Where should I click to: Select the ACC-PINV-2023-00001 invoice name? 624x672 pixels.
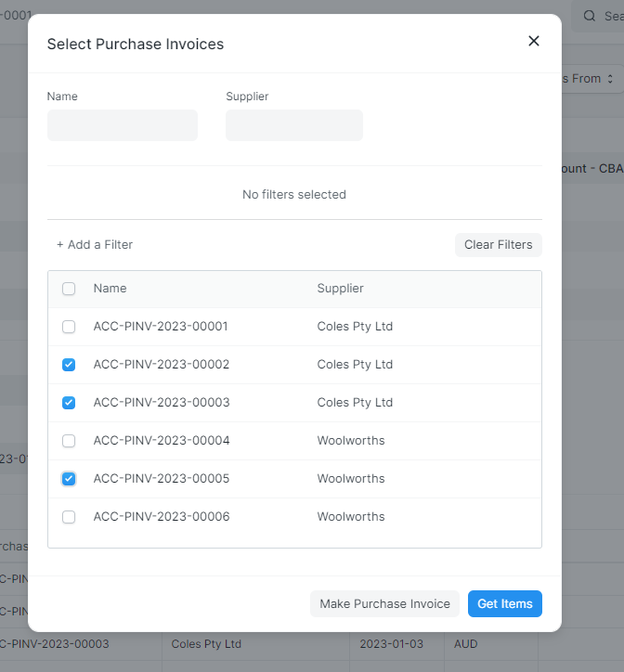point(161,327)
